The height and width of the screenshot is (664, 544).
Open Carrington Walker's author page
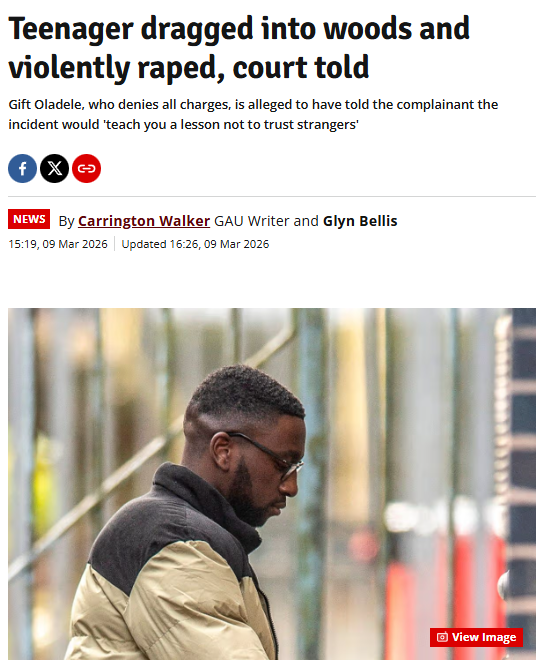pyautogui.click(x=144, y=221)
